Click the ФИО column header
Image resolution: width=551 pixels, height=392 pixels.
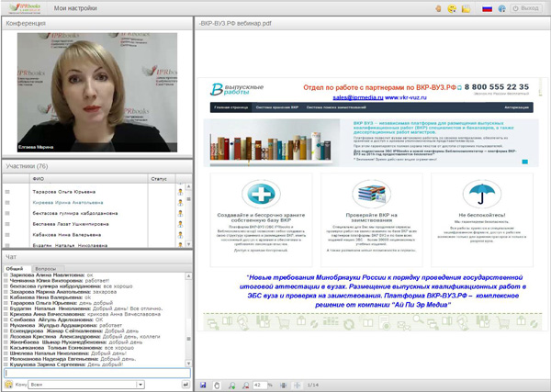[x=88, y=179]
